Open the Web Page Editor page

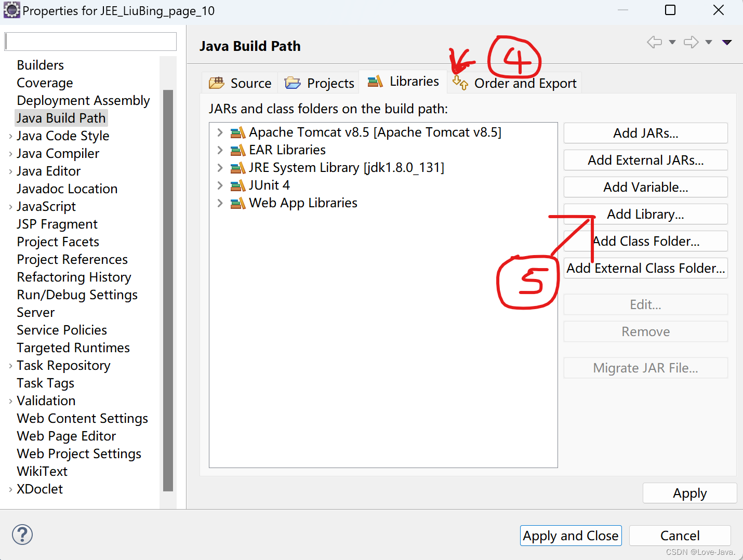tap(66, 436)
